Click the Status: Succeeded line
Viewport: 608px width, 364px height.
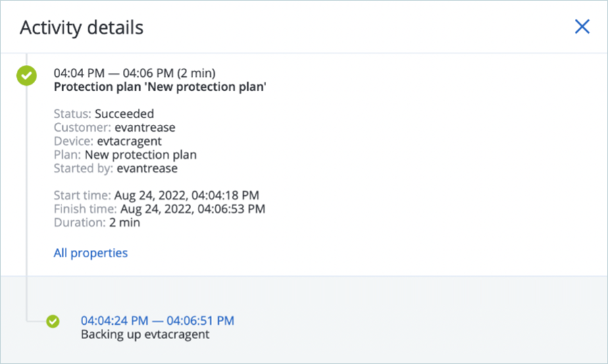tap(103, 114)
